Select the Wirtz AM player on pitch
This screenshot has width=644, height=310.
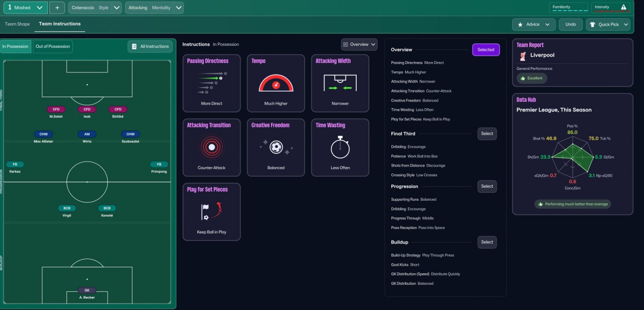click(x=87, y=137)
